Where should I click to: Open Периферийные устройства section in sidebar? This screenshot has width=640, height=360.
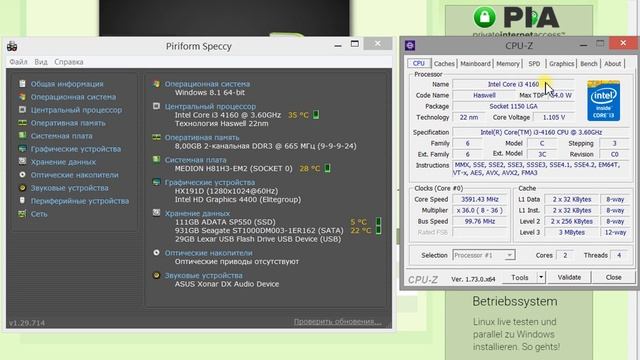(80, 200)
